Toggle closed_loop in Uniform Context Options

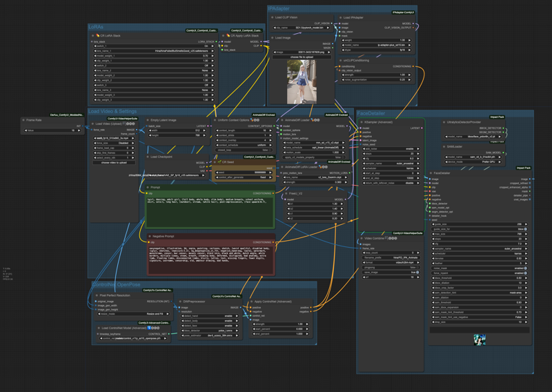click(x=244, y=150)
